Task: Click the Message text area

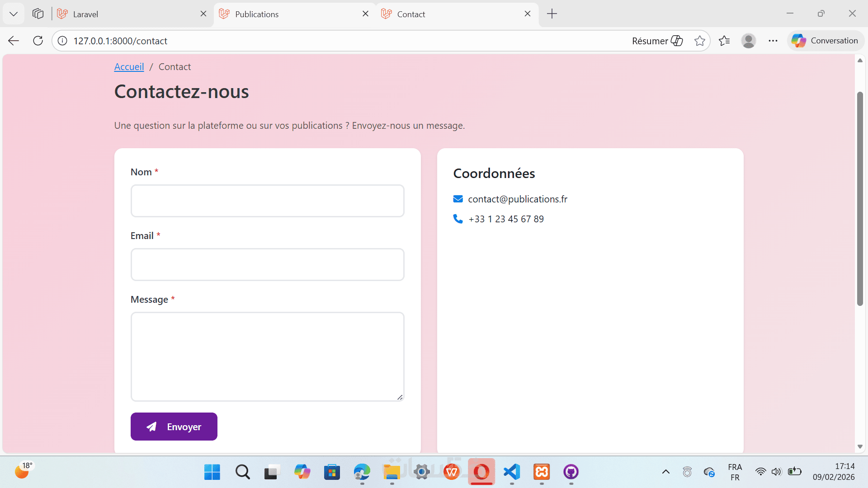Action: 267,356
